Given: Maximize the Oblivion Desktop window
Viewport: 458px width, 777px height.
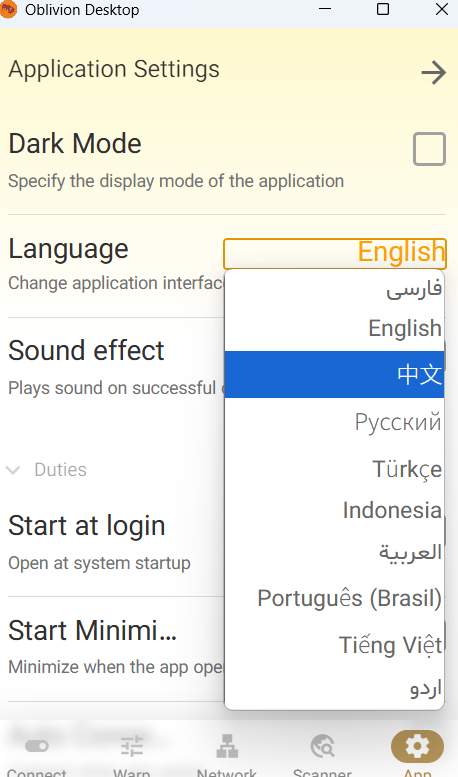Looking at the screenshot, I should [x=383, y=9].
